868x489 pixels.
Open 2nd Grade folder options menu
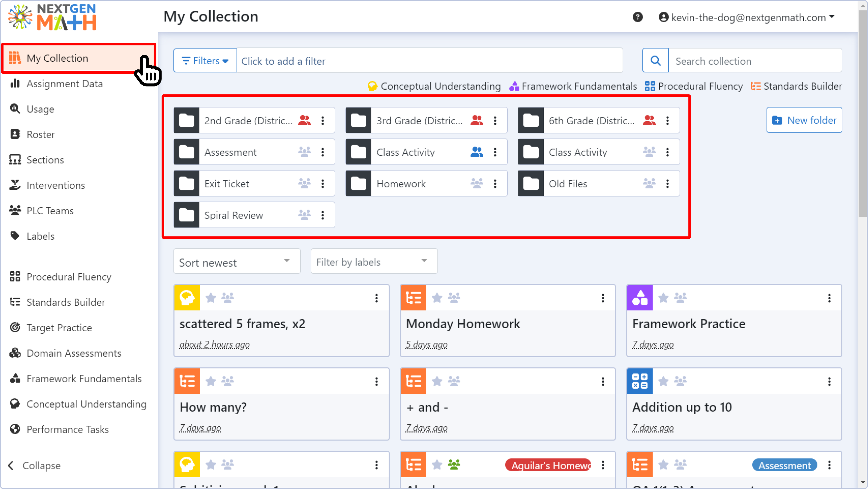[323, 121]
